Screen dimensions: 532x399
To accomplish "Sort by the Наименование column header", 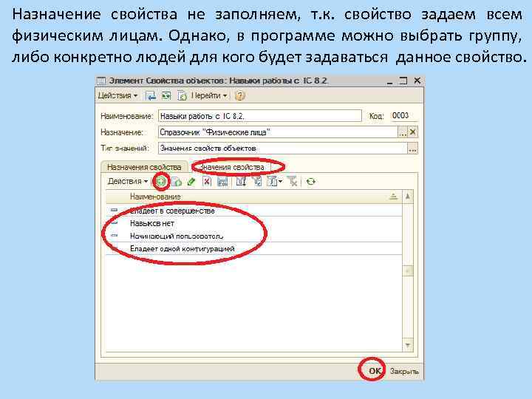I will point(253,197).
